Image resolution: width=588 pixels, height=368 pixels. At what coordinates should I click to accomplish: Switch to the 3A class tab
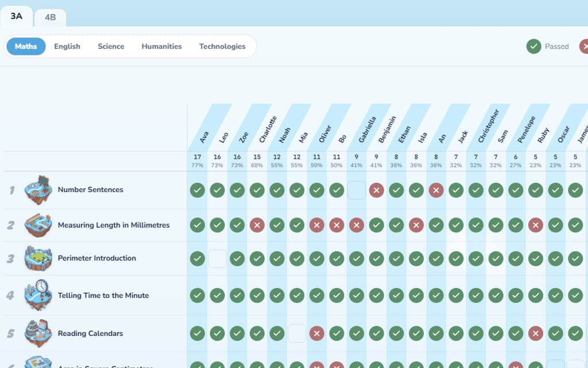[x=17, y=16]
